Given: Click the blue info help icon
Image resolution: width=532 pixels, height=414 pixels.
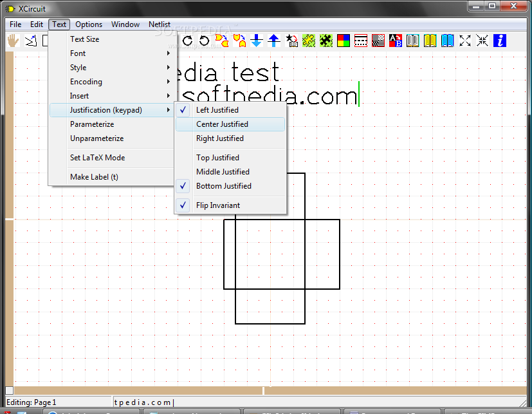Looking at the screenshot, I should click(x=499, y=41).
